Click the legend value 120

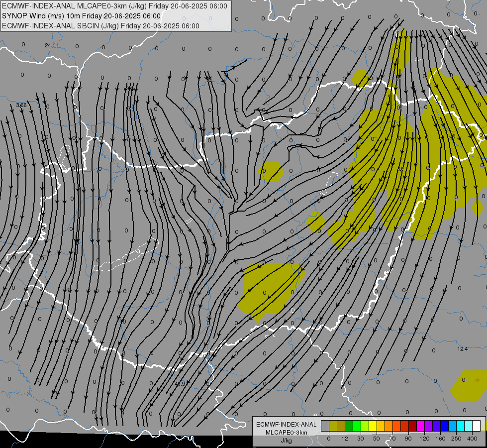424,439
